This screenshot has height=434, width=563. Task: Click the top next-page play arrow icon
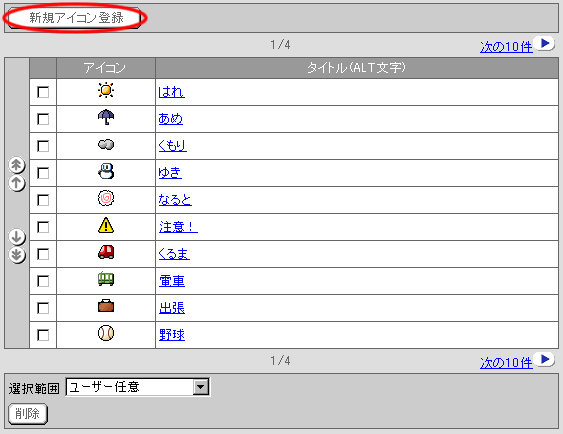coord(544,44)
